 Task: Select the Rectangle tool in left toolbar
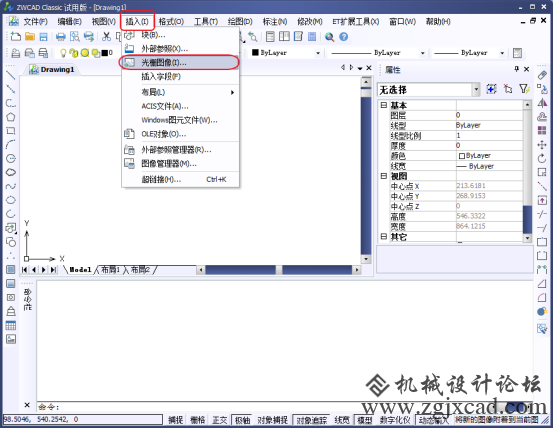pos(11,131)
